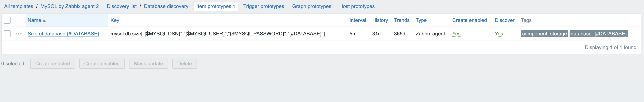This screenshot has width=644, height=102.
Task: Switch to Trigger prototypes tab
Action: coord(264,6)
